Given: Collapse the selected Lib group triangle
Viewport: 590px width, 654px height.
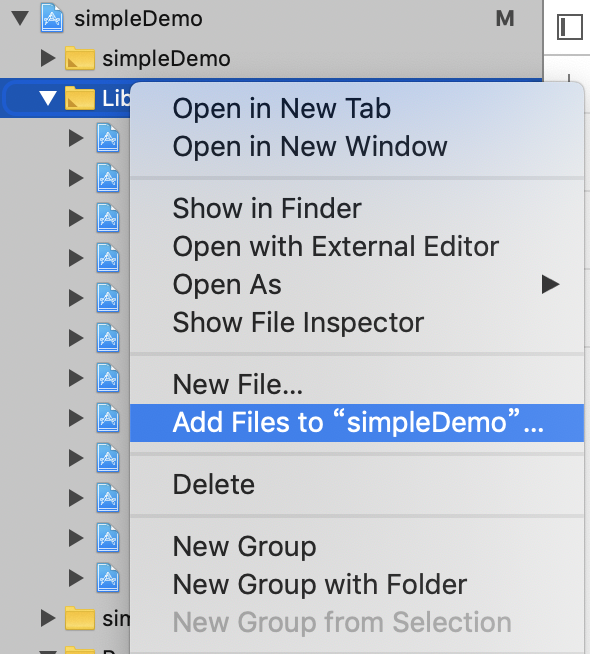Looking at the screenshot, I should (x=48, y=98).
